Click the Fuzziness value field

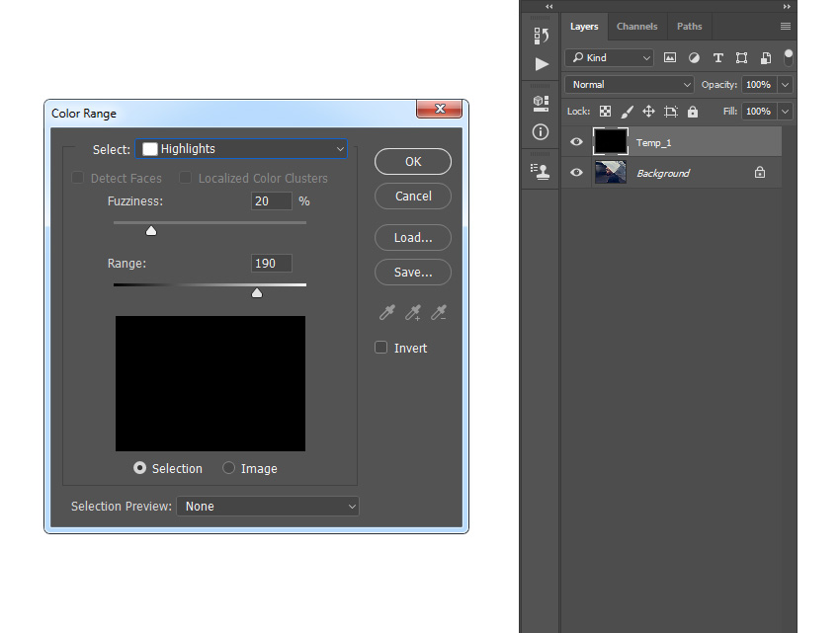point(272,200)
